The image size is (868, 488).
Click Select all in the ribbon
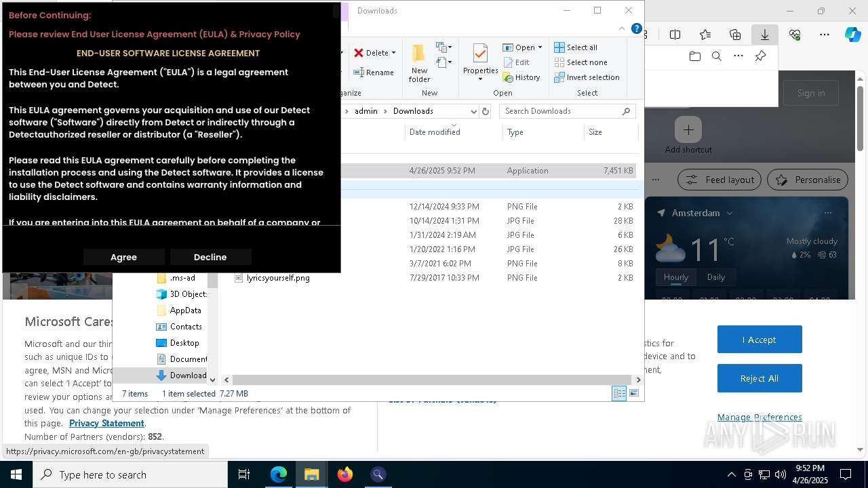pos(576,47)
